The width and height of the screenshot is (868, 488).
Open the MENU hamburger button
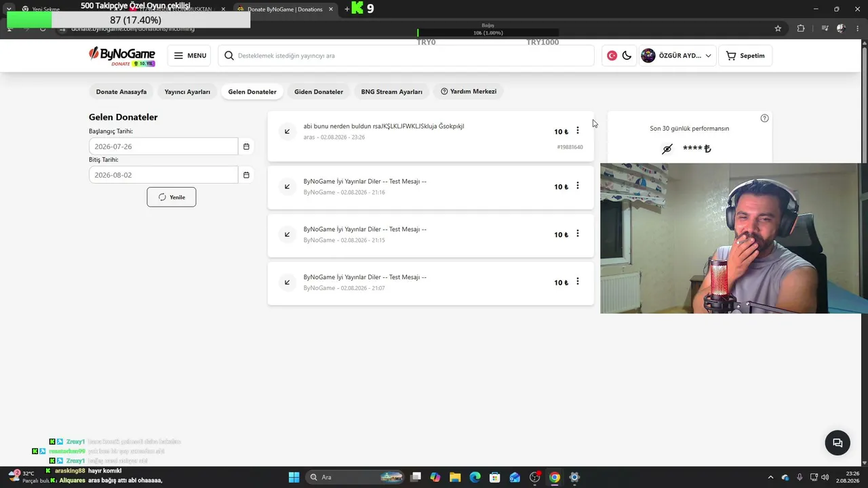click(x=190, y=56)
